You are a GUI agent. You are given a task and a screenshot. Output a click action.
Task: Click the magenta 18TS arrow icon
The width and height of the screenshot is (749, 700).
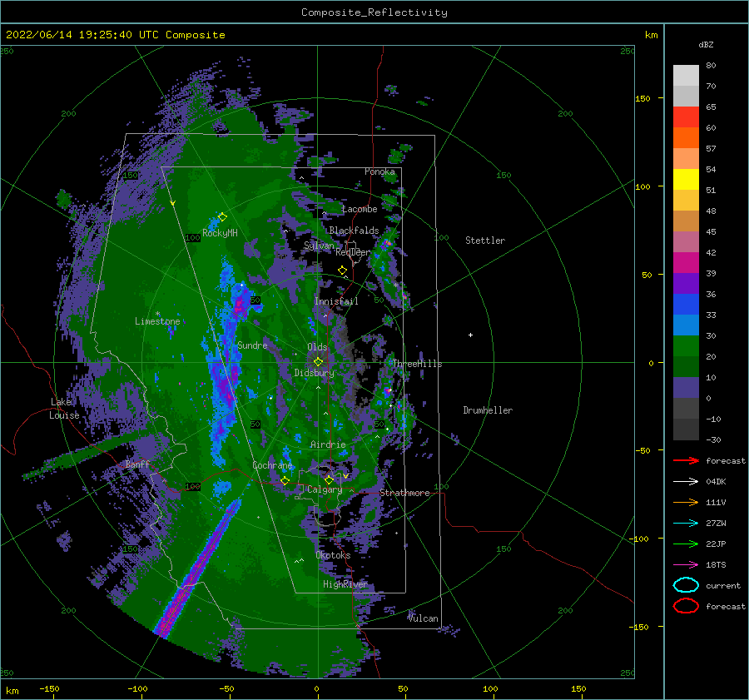click(686, 565)
